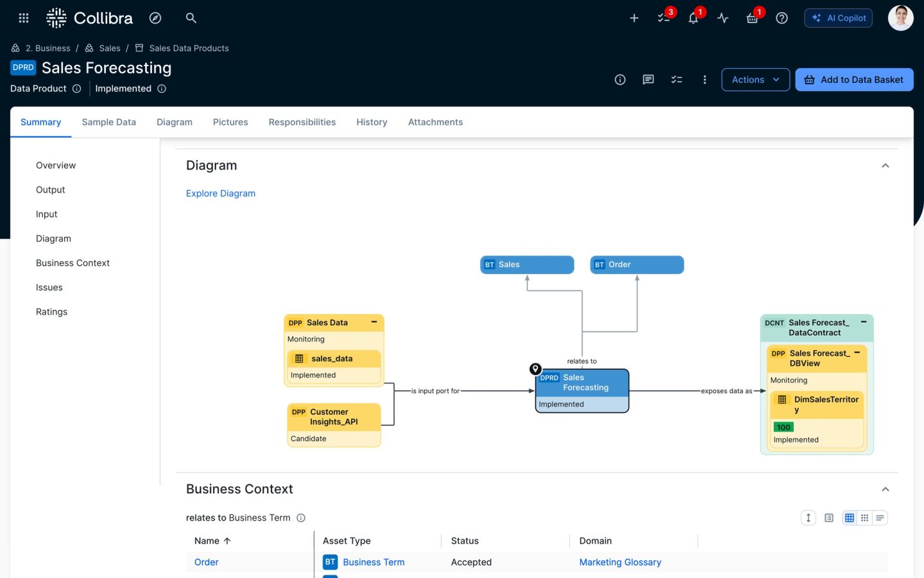Image resolution: width=924 pixels, height=578 pixels.
Task: Switch to list lines view toggle
Action: (x=880, y=518)
